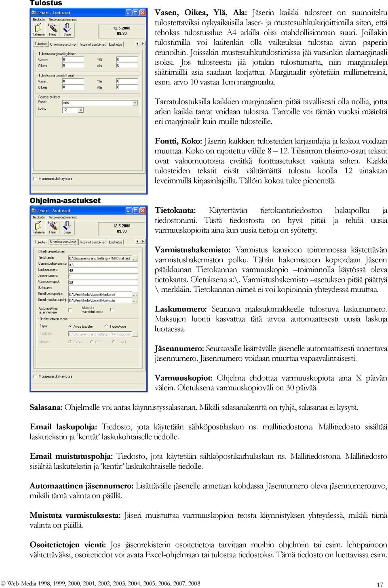Enable Muistuta varmistuksesta checkbox
The height and width of the screenshot is (588, 388).
[x=112, y=310]
